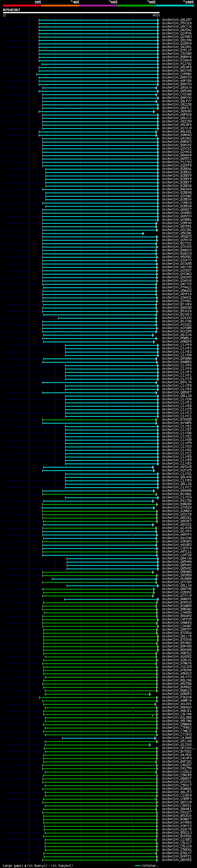Open the AV542367 query label
The width and height of the screenshot is (197, 868).
11,10
